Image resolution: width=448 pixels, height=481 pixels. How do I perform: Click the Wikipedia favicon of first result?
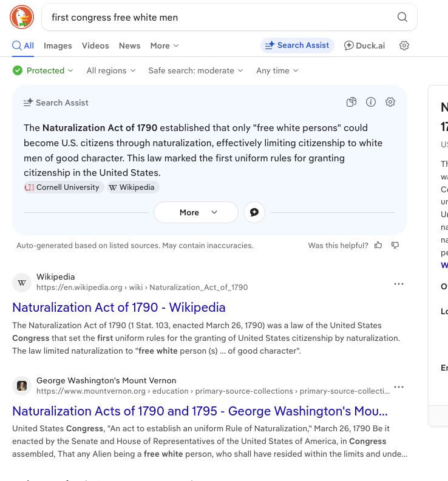pyautogui.click(x=22, y=283)
